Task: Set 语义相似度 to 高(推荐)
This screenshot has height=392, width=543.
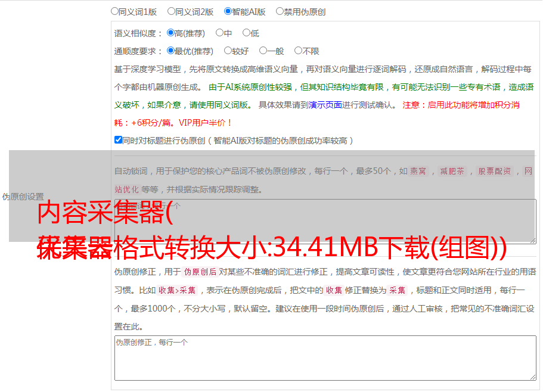Action: pyautogui.click(x=170, y=33)
